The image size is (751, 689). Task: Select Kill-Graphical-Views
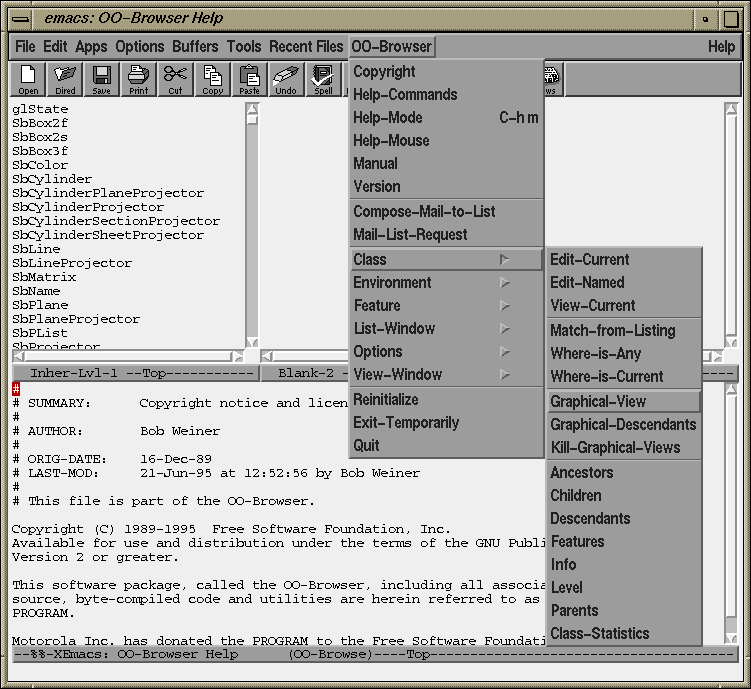coord(624,447)
